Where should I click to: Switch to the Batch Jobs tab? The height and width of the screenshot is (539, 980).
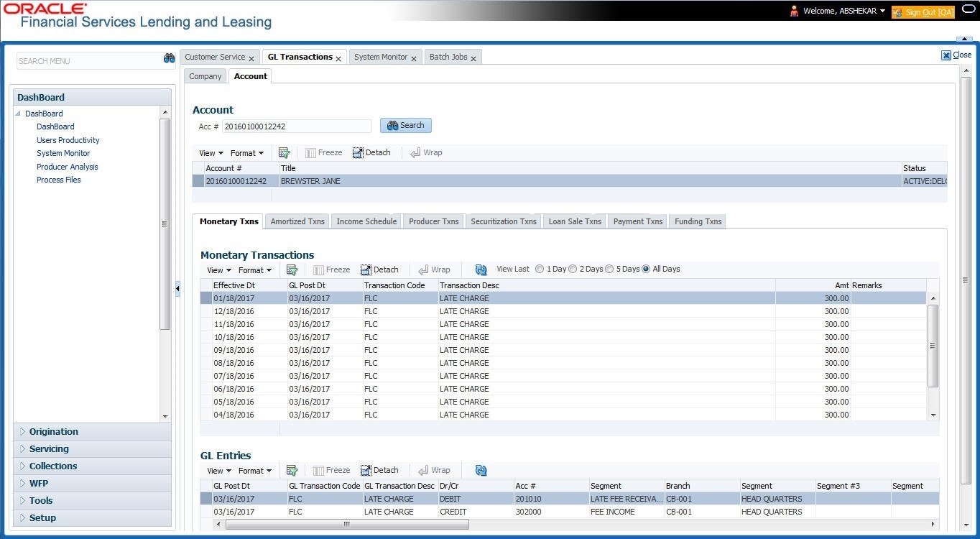tap(448, 57)
